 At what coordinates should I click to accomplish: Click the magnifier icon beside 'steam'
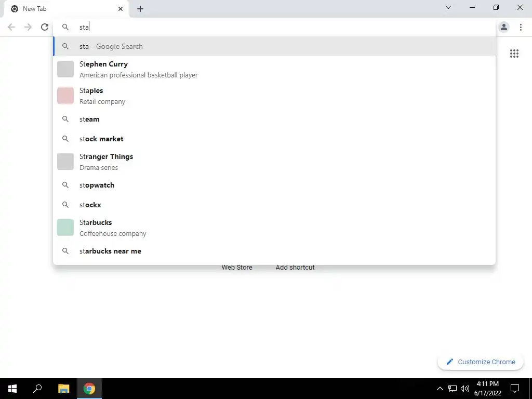[x=65, y=119]
